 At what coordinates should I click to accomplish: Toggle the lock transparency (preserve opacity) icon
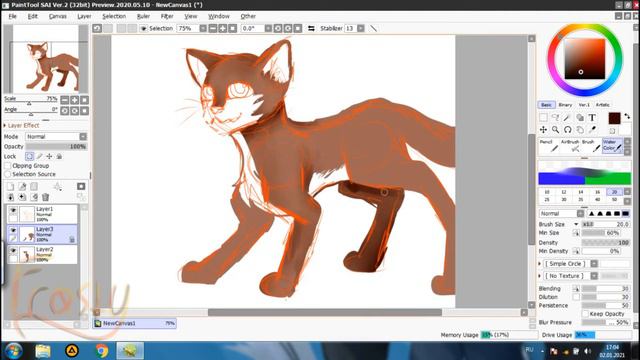[x=30, y=156]
